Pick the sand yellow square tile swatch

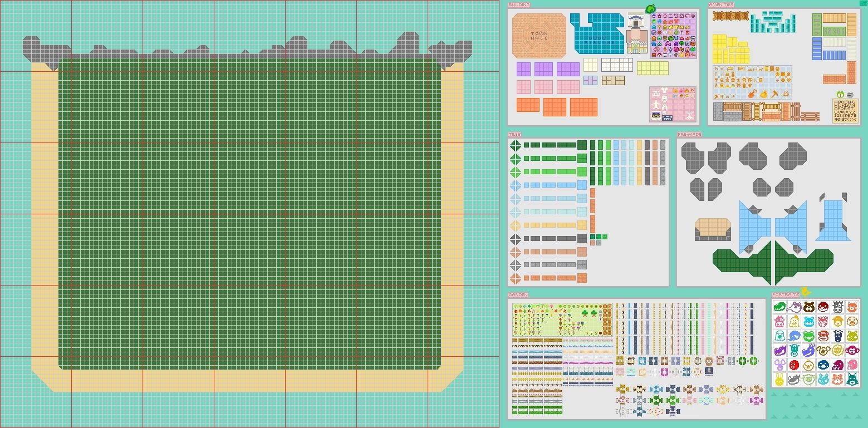(582, 225)
